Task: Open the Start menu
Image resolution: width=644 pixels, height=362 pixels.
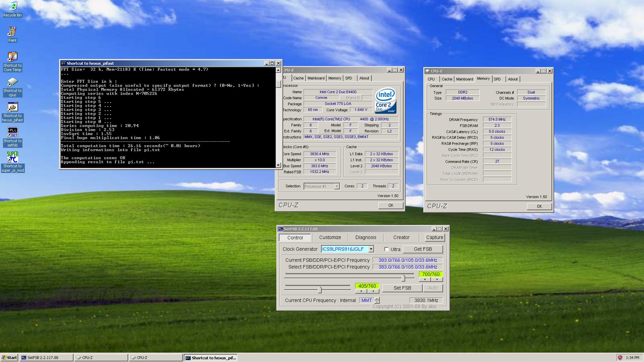Action: click(9, 358)
